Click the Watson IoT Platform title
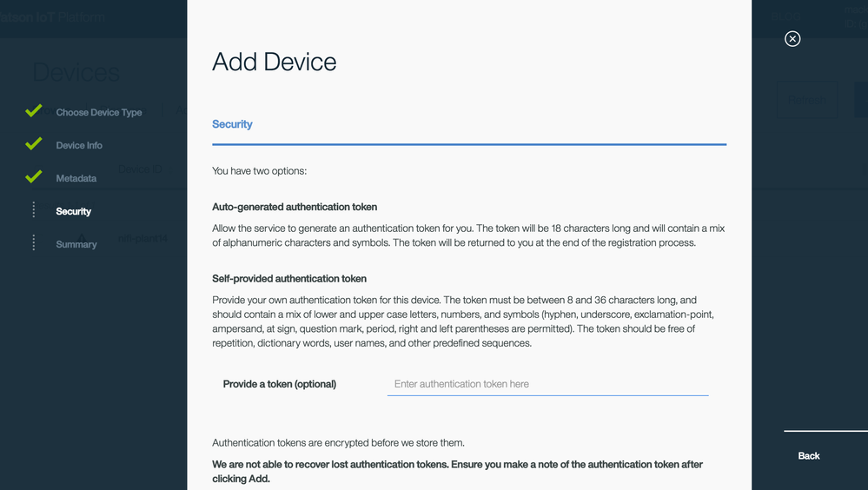The height and width of the screenshot is (490, 868). click(x=52, y=17)
